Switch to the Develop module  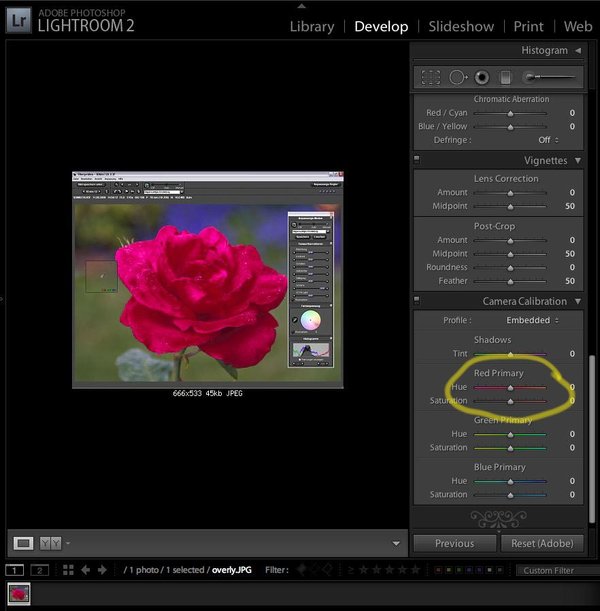tap(381, 26)
